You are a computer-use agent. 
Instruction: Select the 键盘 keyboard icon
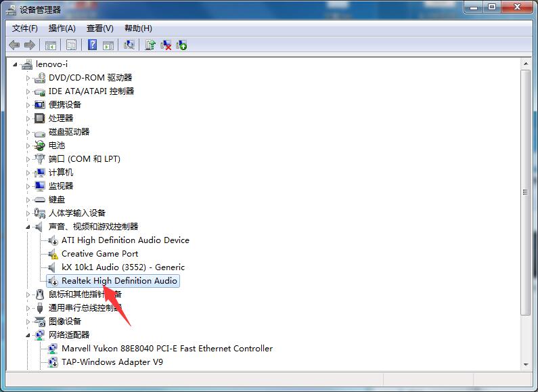(x=40, y=200)
